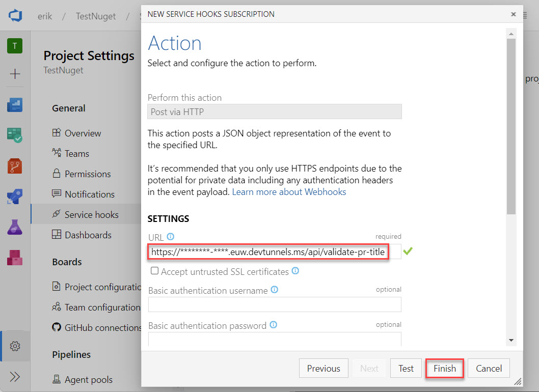Click the URL info icon
Screen dimensions: 539x392
point(171,237)
